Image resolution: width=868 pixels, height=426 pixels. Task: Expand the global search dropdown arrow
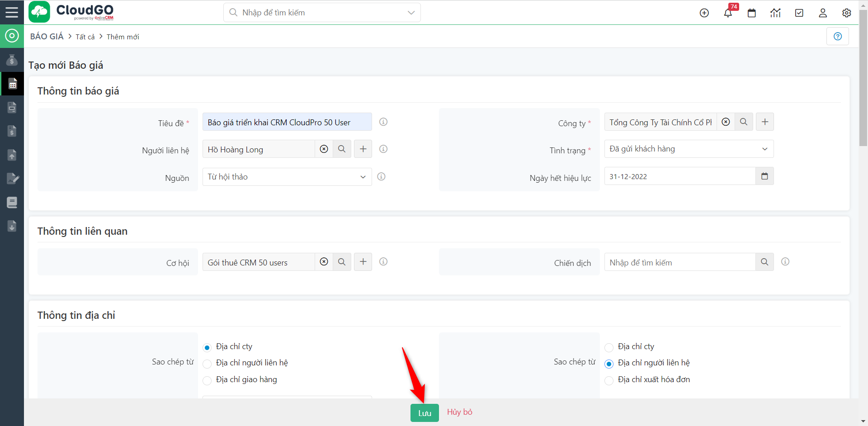point(411,13)
